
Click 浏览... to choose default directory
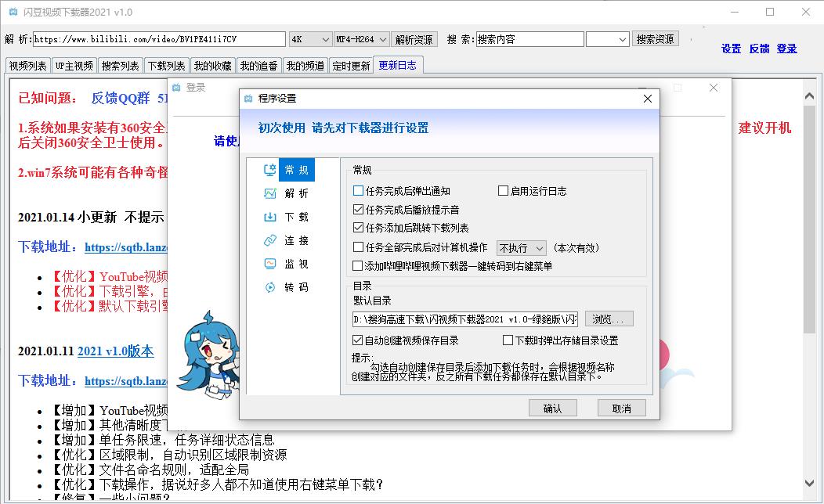pyautogui.click(x=609, y=319)
